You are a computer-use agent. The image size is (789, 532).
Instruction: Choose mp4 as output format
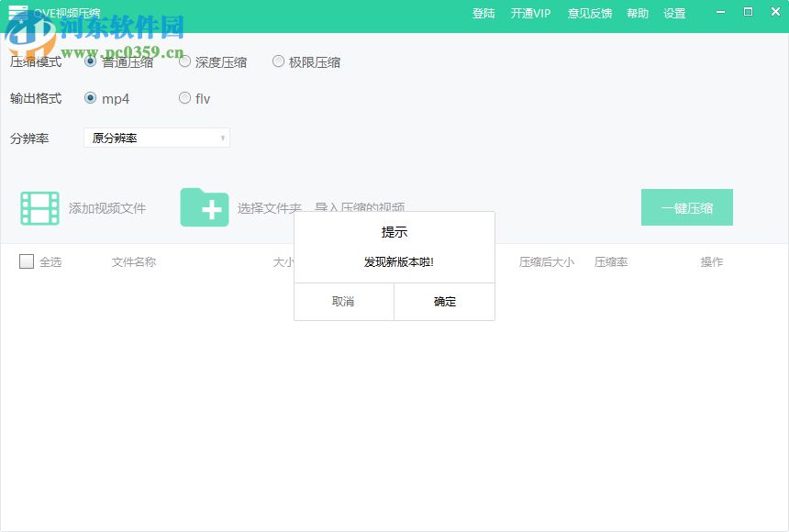tap(89, 98)
